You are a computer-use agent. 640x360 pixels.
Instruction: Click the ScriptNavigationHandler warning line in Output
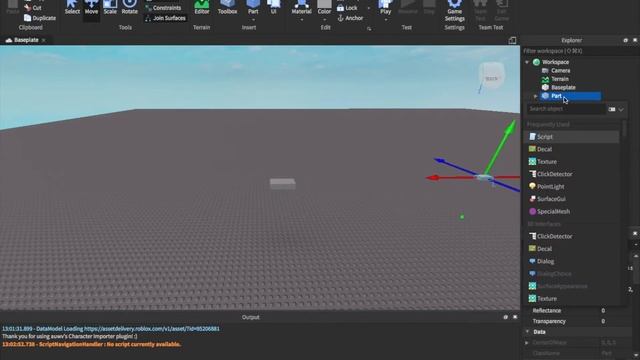click(x=91, y=344)
